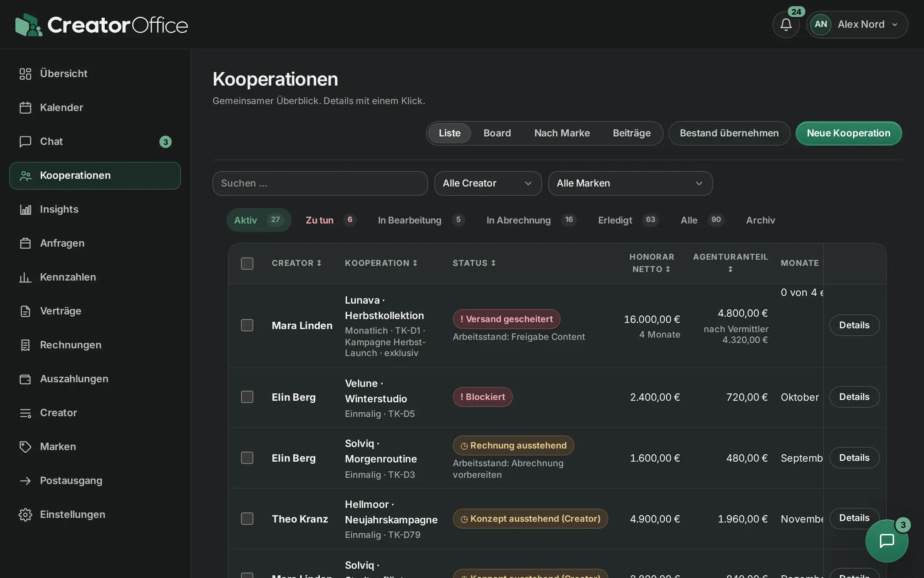
Task: Open Postausgang arrow icon
Action: coord(25,481)
